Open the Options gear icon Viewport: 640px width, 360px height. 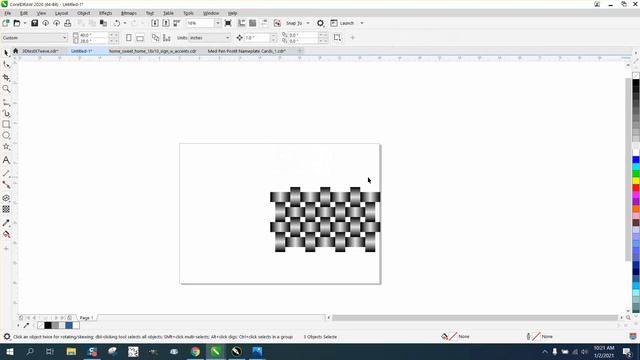coord(320,23)
